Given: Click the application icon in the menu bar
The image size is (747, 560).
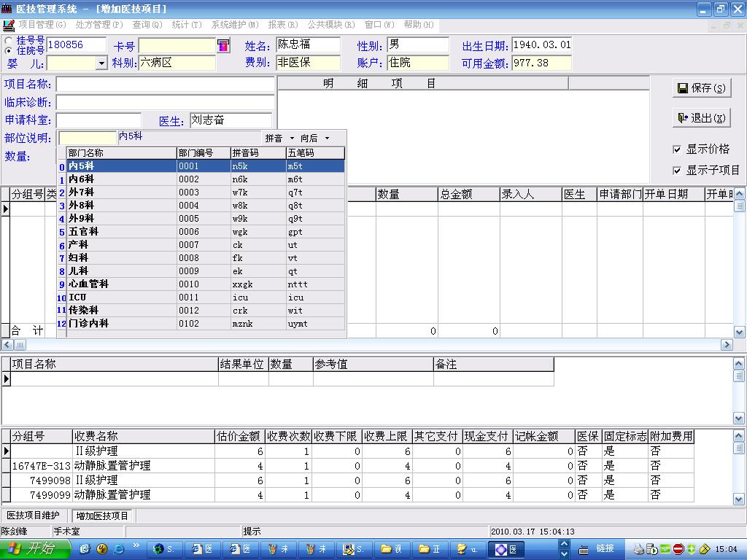Looking at the screenshot, I should [8, 25].
